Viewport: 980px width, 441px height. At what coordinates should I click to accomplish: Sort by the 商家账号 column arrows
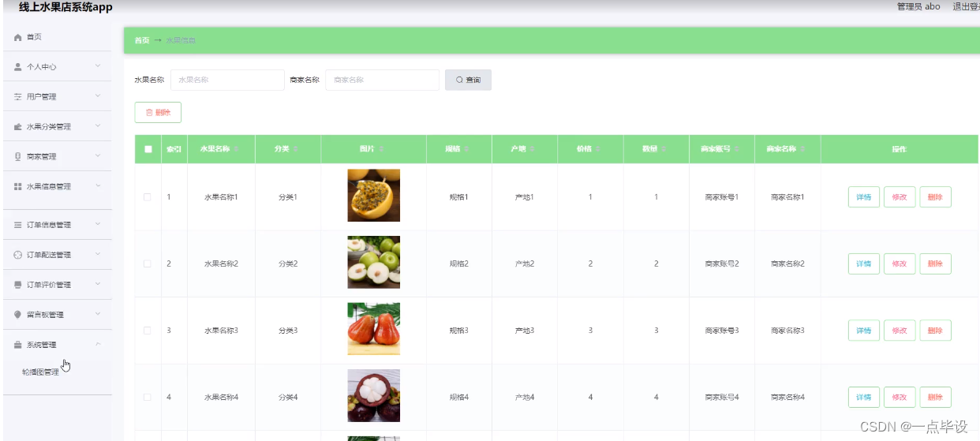(x=738, y=149)
